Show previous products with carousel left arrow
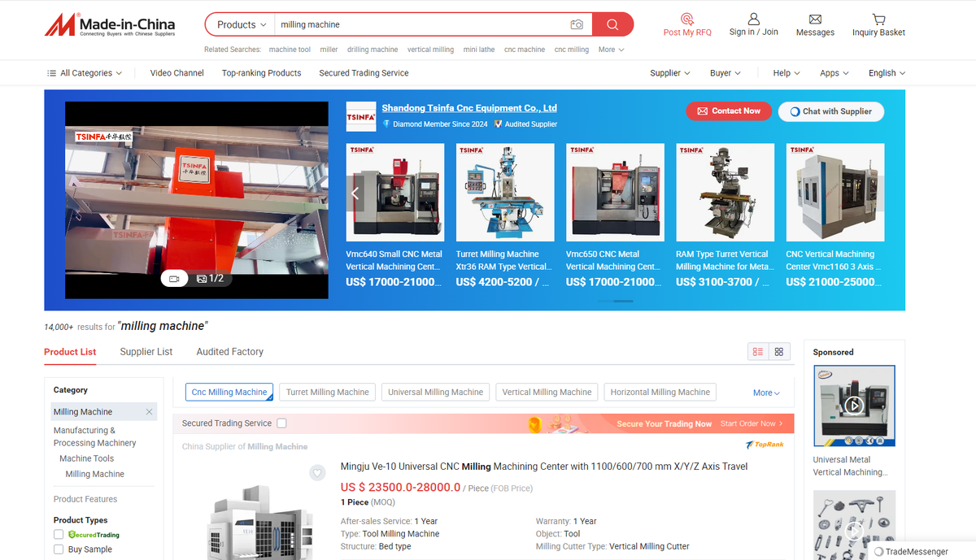 point(355,193)
